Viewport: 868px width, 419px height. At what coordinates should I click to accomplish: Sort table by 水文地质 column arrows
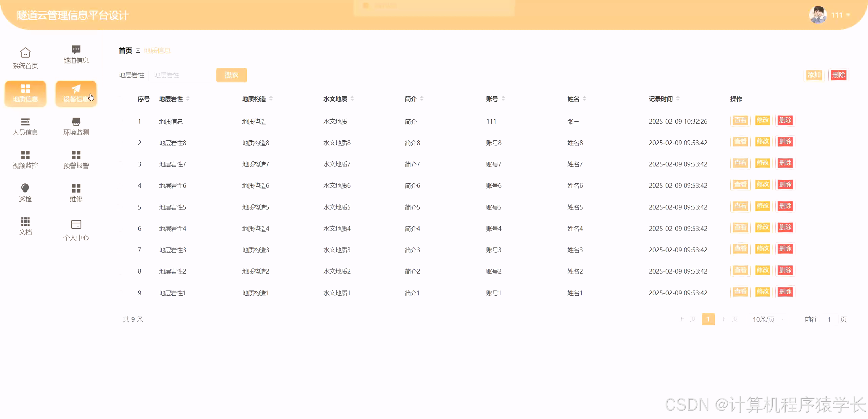(x=352, y=99)
